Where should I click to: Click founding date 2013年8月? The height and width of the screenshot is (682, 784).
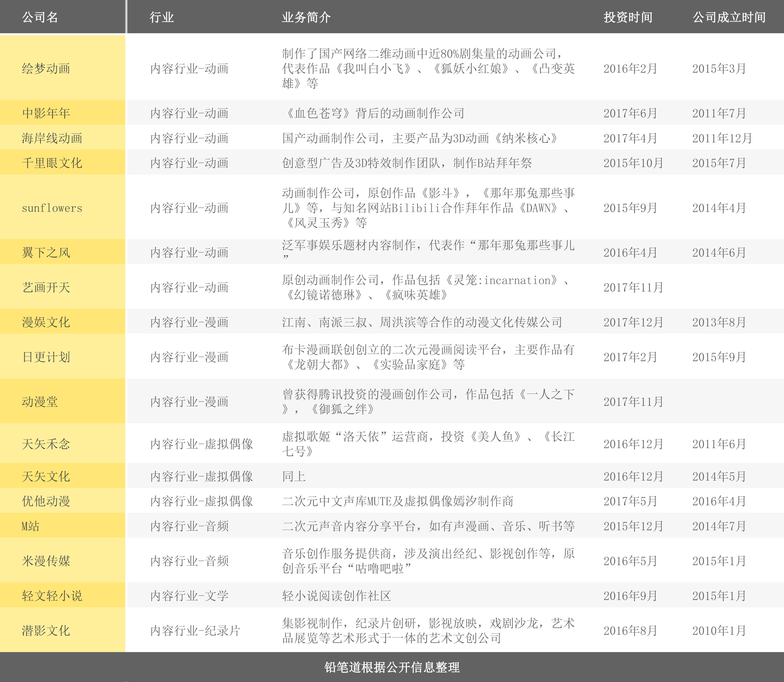[x=719, y=322]
